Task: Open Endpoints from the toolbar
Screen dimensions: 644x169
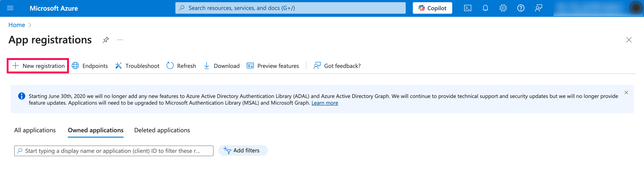Action: pyautogui.click(x=90, y=66)
